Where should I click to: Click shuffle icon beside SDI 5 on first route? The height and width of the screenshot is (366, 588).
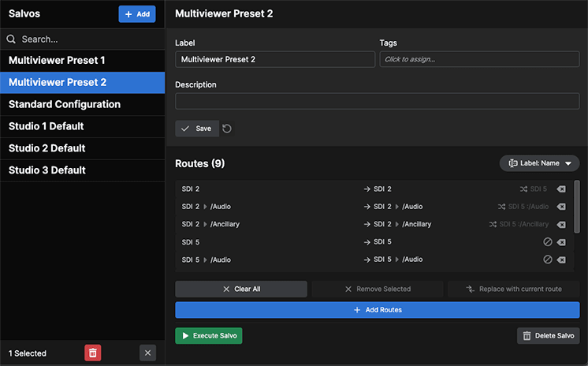pos(523,189)
